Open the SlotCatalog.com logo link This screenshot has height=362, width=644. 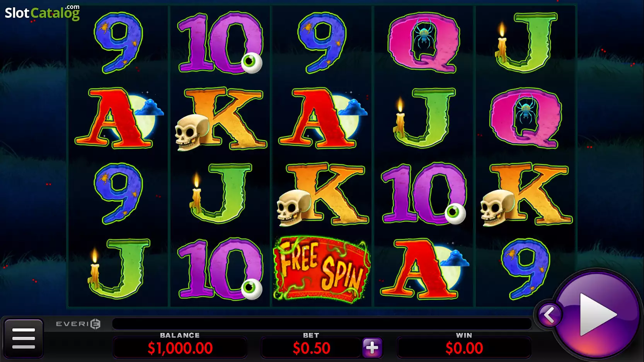pos(42,12)
